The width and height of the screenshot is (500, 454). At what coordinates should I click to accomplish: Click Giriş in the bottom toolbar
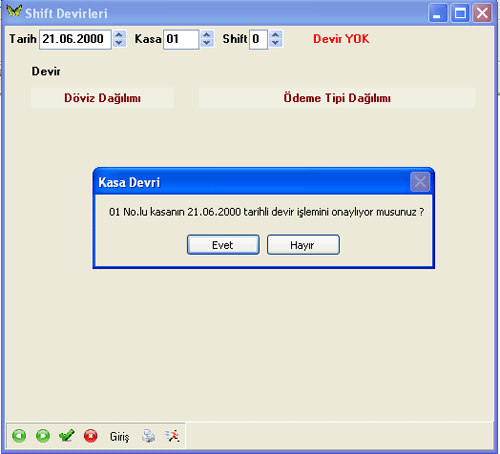click(119, 436)
